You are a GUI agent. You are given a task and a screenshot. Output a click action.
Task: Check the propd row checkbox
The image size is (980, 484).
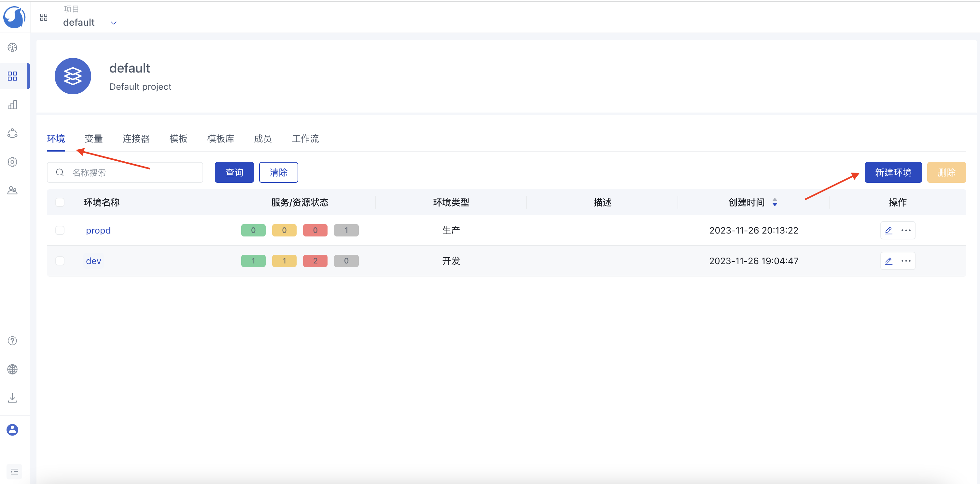60,230
